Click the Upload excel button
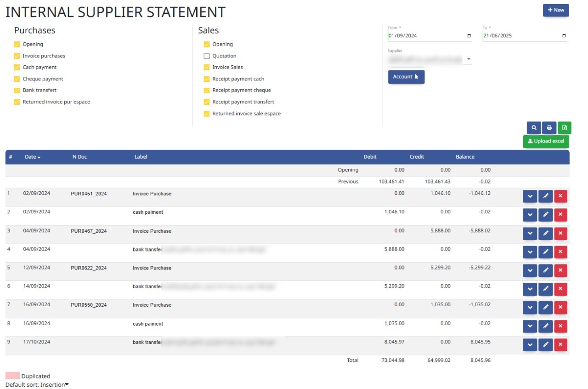The height and width of the screenshot is (389, 588). 546,141
